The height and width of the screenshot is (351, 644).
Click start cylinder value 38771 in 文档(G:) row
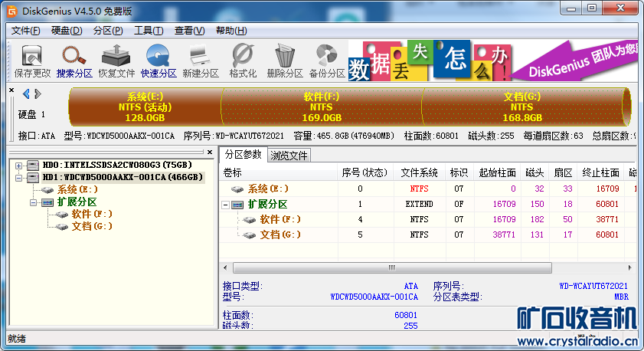click(504, 235)
